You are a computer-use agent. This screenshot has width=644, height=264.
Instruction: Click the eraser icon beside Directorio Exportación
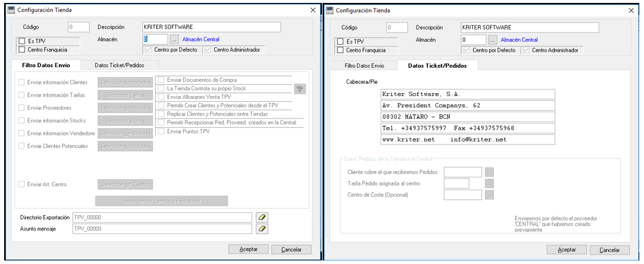[x=263, y=217]
